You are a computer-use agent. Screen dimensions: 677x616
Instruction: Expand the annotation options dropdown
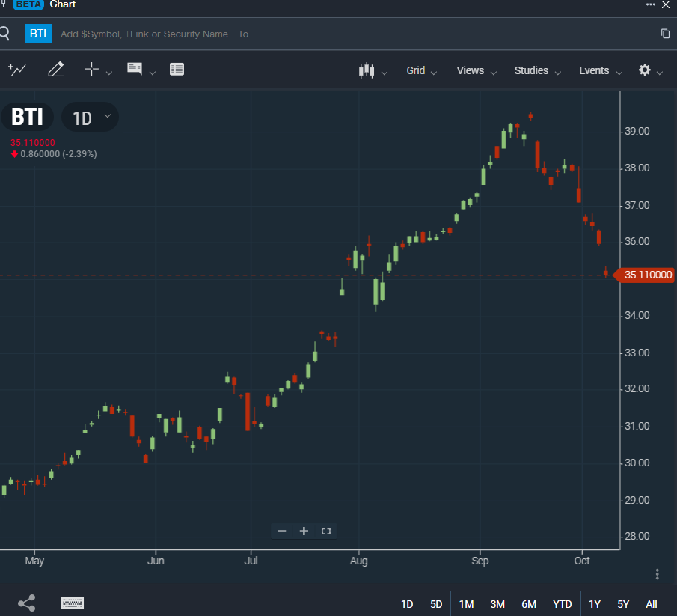[x=153, y=73]
